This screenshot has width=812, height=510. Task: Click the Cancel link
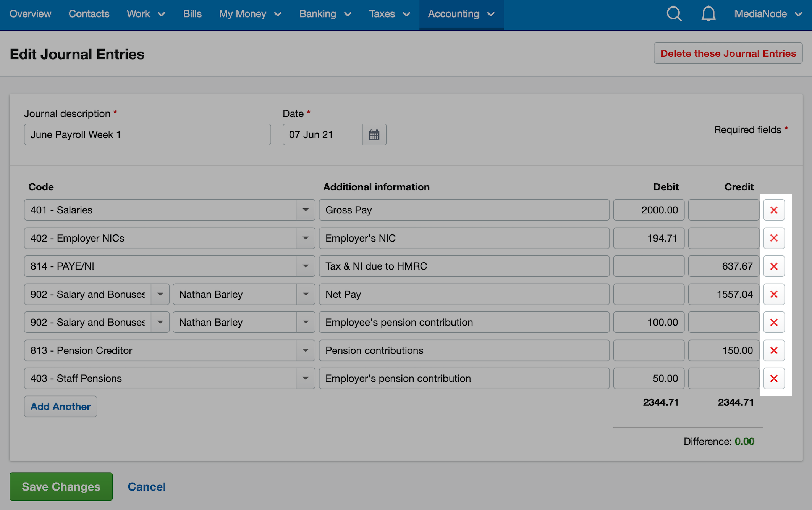147,487
